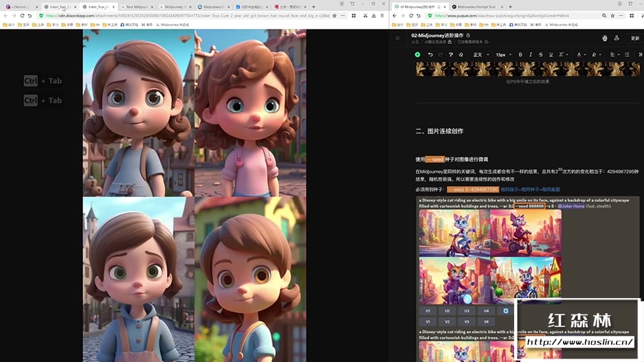Open new tab in left browser window

click(x=314, y=7)
